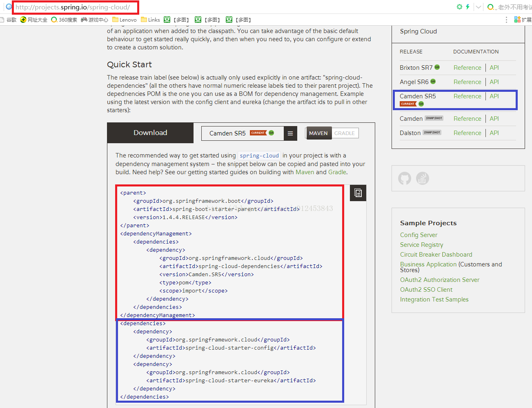Open OAuth2 SSO Client sample
Image resolution: width=532 pixels, height=408 pixels.
pos(426,290)
